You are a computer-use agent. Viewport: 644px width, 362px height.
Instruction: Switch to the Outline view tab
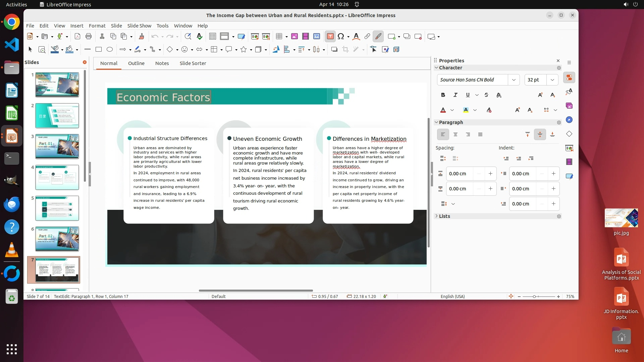pos(136,63)
